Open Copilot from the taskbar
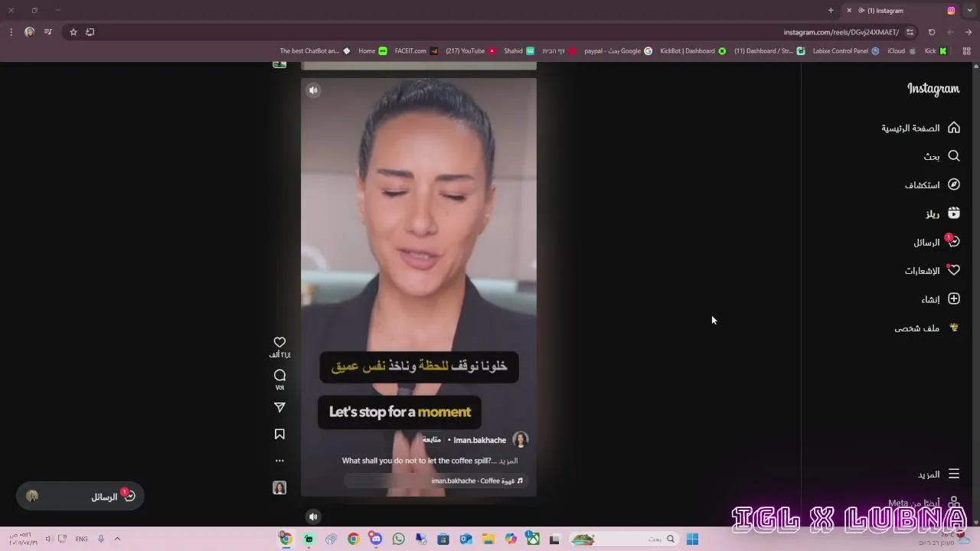 (x=511, y=539)
